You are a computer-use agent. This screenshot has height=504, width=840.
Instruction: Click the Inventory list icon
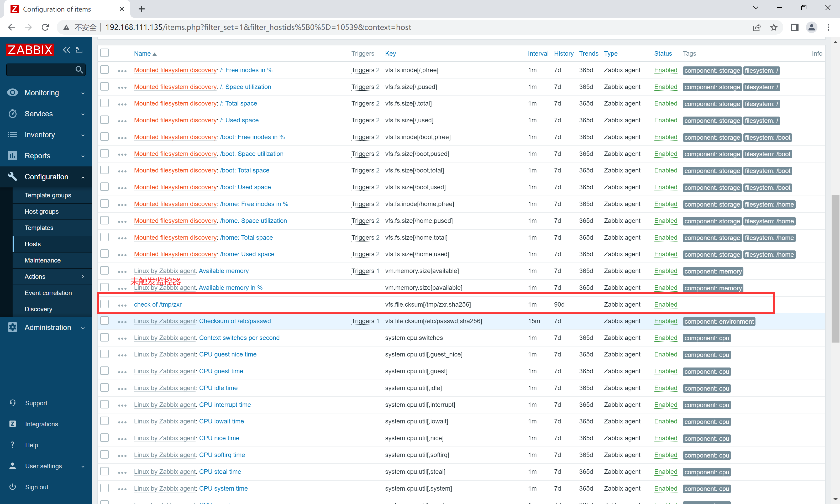[13, 134]
